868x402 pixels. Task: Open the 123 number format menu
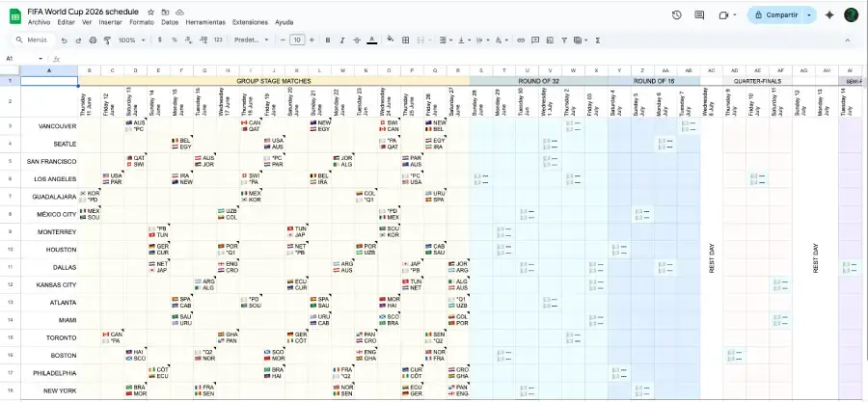pos(218,40)
